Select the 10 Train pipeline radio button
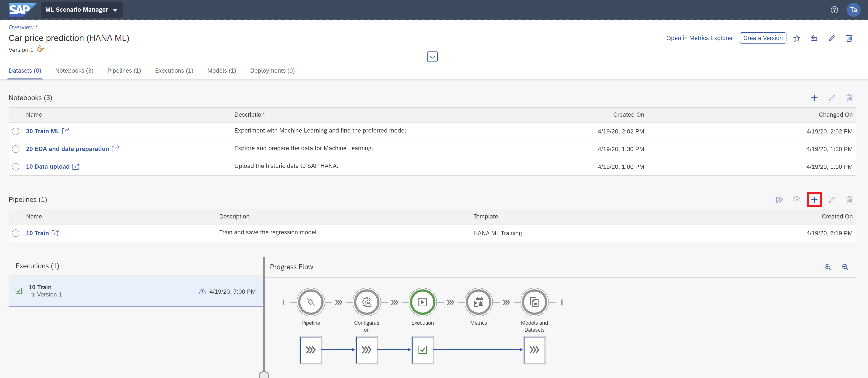 (x=16, y=233)
